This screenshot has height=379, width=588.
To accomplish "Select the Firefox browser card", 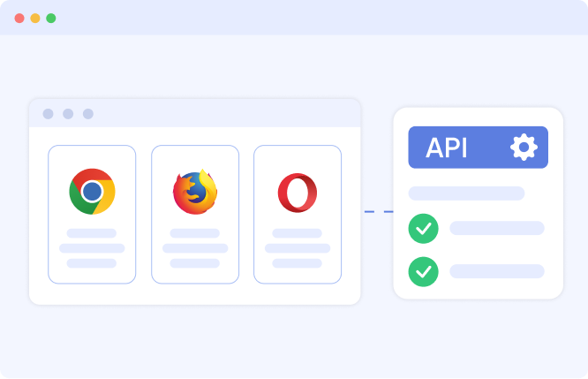I will tap(195, 215).
